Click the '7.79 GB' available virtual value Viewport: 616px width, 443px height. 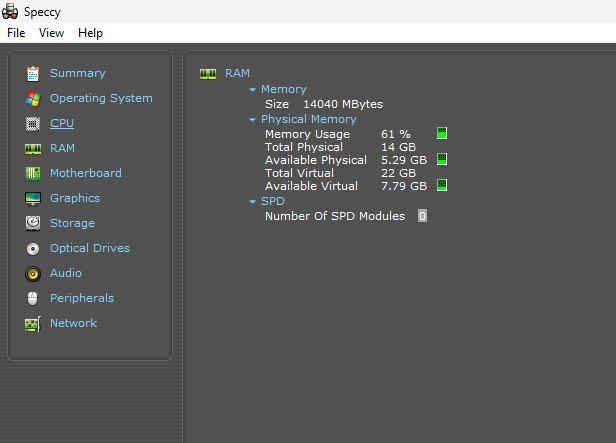pos(404,186)
